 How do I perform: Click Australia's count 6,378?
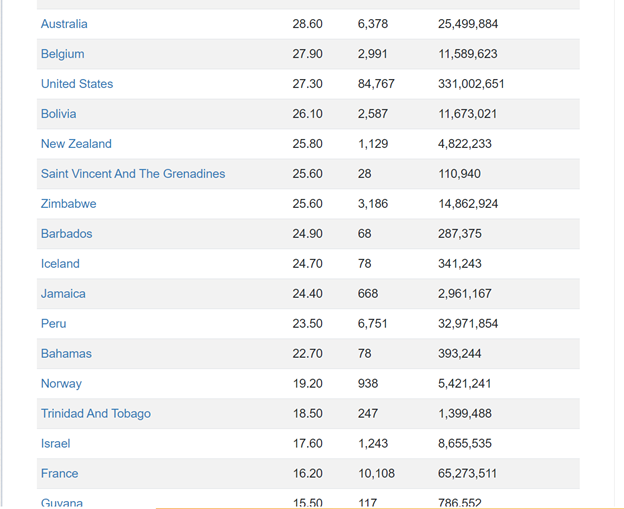(373, 24)
